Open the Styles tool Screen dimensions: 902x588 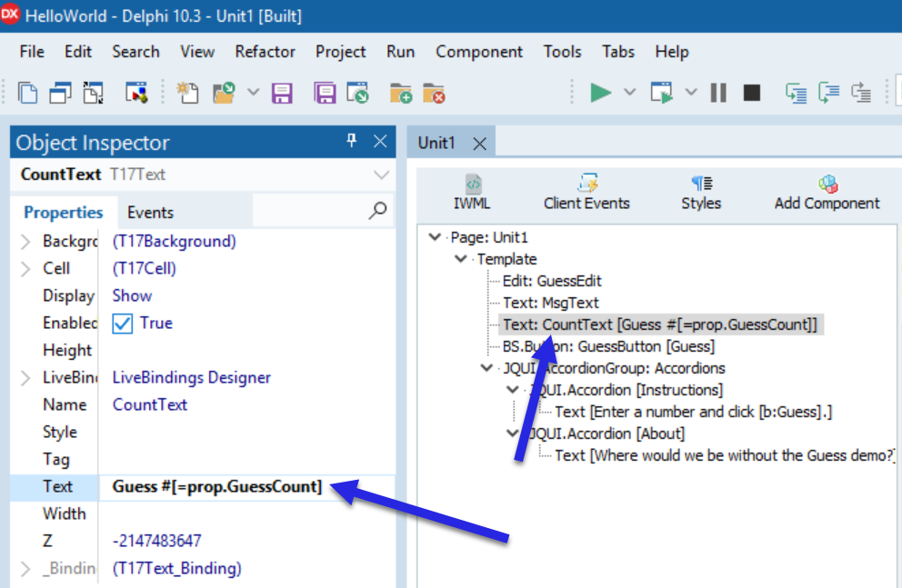pos(701,193)
